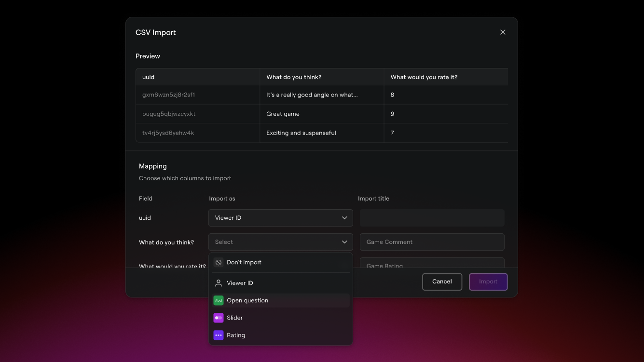The image size is (644, 362).
Task: Click the person icon for Viewer ID option
Action: pos(219,283)
